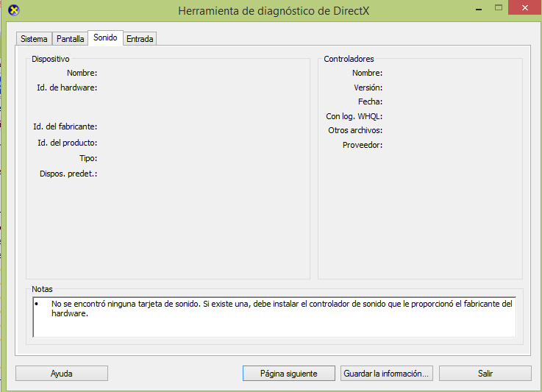Go to the Entrada tab
This screenshot has height=392, width=542.
(x=140, y=38)
